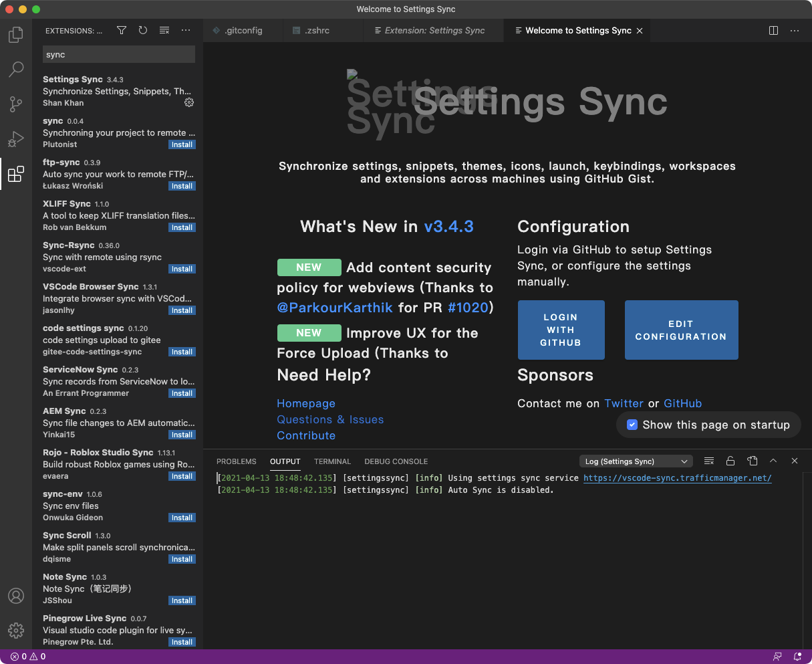Open the DEBUG CONSOLE panel tab

click(396, 461)
